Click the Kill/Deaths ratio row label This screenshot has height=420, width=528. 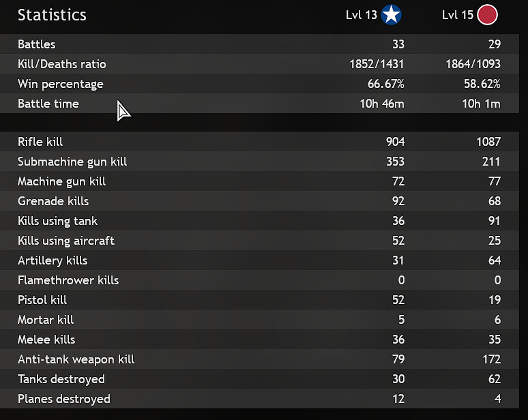pos(62,64)
